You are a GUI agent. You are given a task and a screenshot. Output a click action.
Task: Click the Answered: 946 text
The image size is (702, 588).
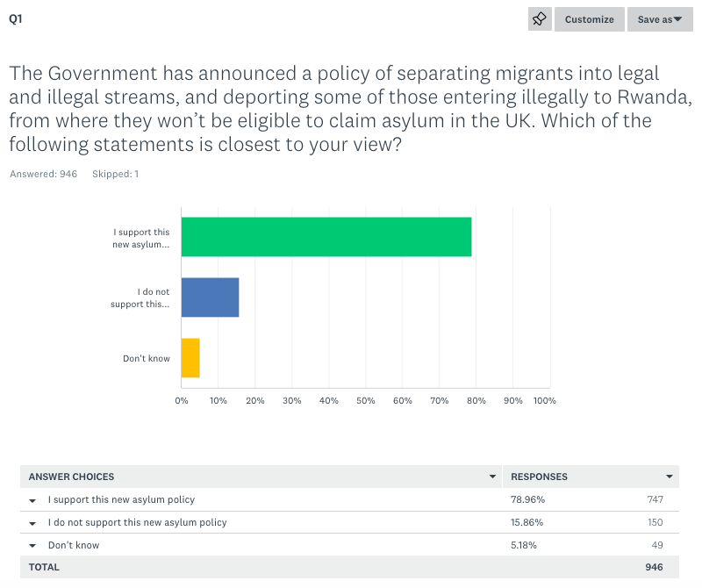tap(43, 174)
